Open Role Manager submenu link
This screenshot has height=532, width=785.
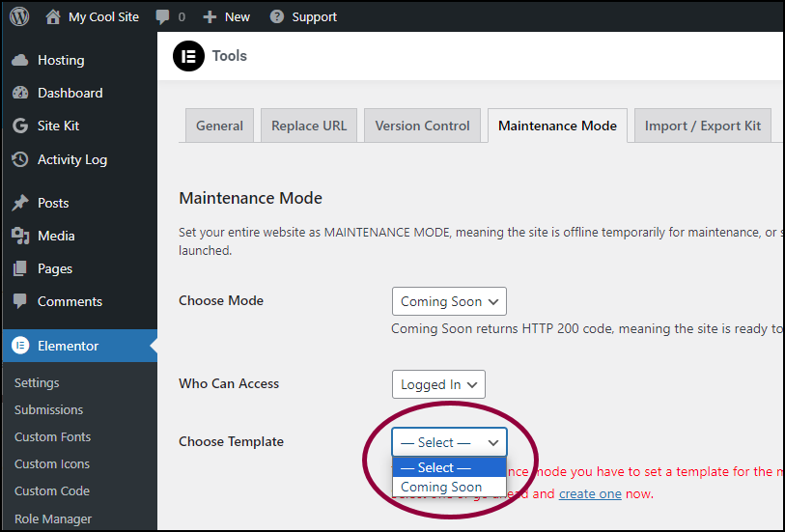(x=53, y=519)
